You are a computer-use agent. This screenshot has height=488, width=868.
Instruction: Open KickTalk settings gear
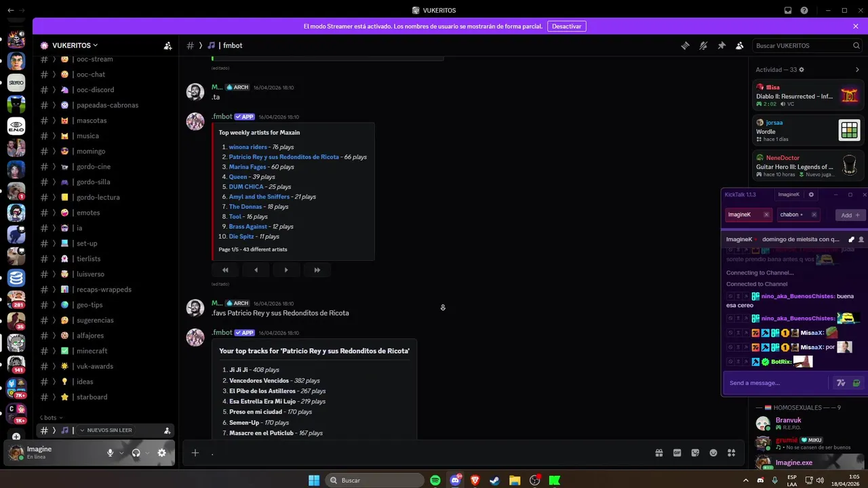[x=811, y=195]
